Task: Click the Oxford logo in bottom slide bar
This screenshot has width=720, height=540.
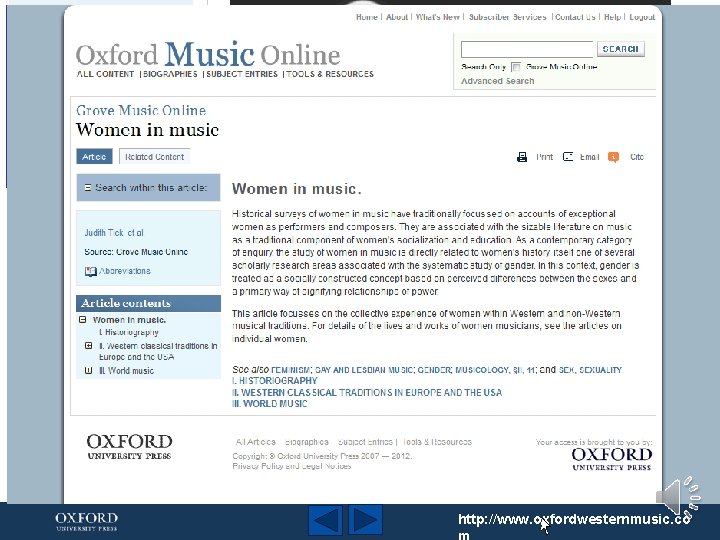Action: [86, 522]
